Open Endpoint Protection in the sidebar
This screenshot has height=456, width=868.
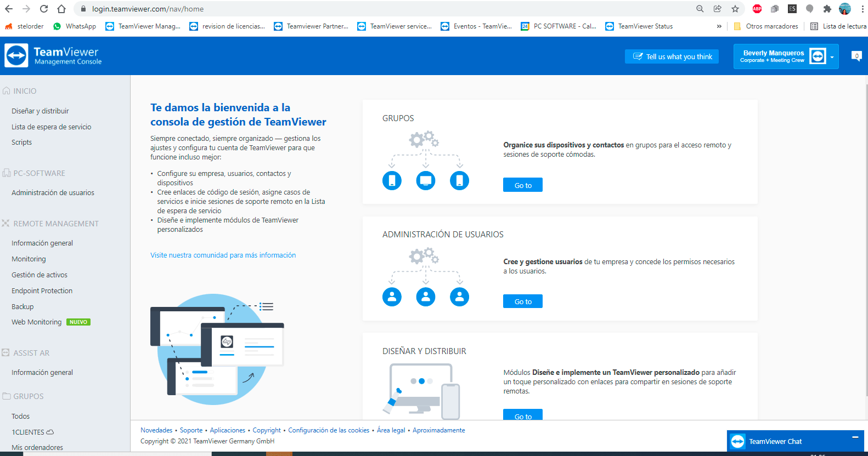point(42,290)
